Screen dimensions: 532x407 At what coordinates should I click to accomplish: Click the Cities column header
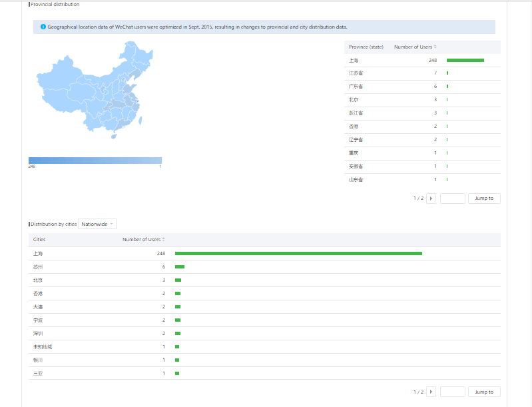39,240
